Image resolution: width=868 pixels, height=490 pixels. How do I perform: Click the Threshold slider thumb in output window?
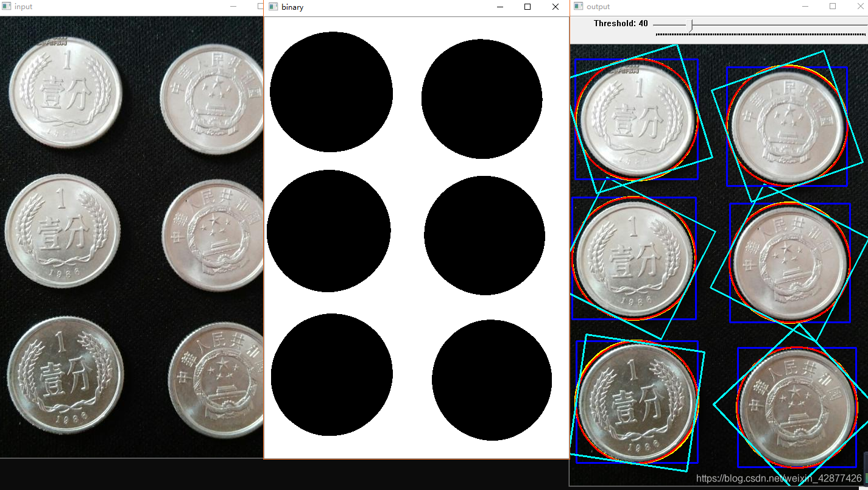(690, 25)
